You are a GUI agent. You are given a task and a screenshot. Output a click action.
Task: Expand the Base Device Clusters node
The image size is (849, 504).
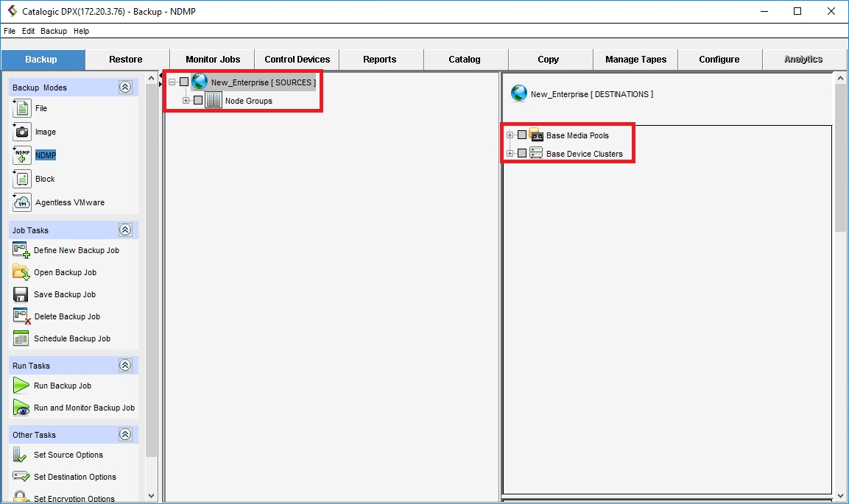510,154
